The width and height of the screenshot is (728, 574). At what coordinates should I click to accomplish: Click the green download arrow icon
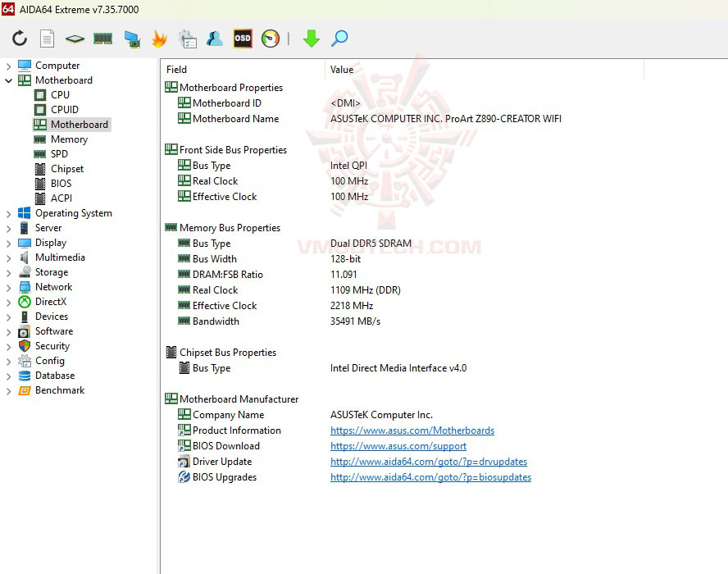pos(311,38)
